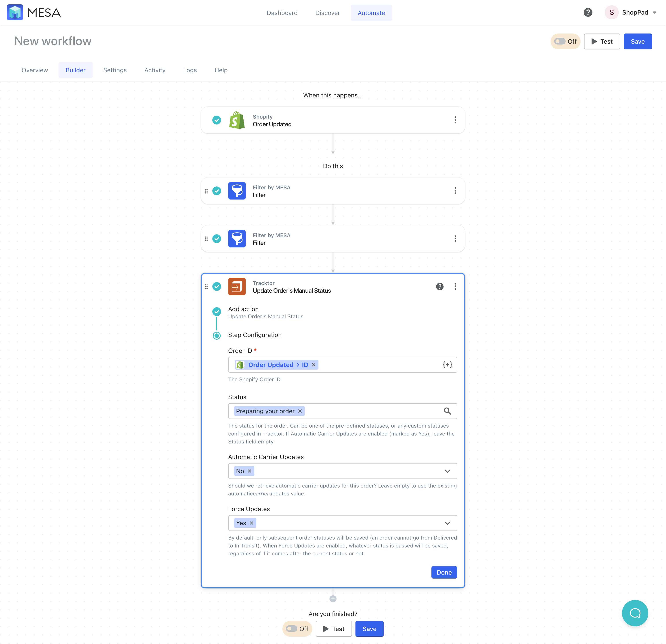Remove the Order Updated ID token

tap(314, 365)
